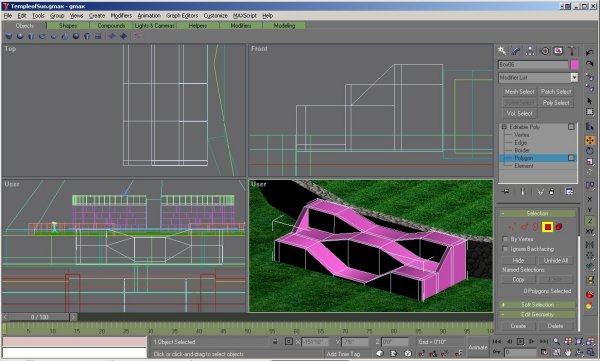600x361 pixels.
Task: Click the pink object color swatch
Action: point(574,65)
